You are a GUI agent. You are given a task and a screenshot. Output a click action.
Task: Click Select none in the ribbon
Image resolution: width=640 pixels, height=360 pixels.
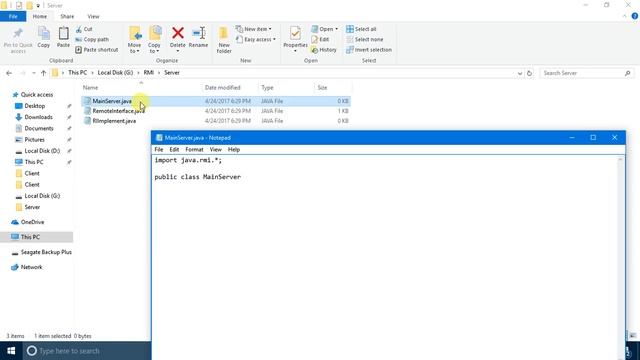[x=364, y=39]
